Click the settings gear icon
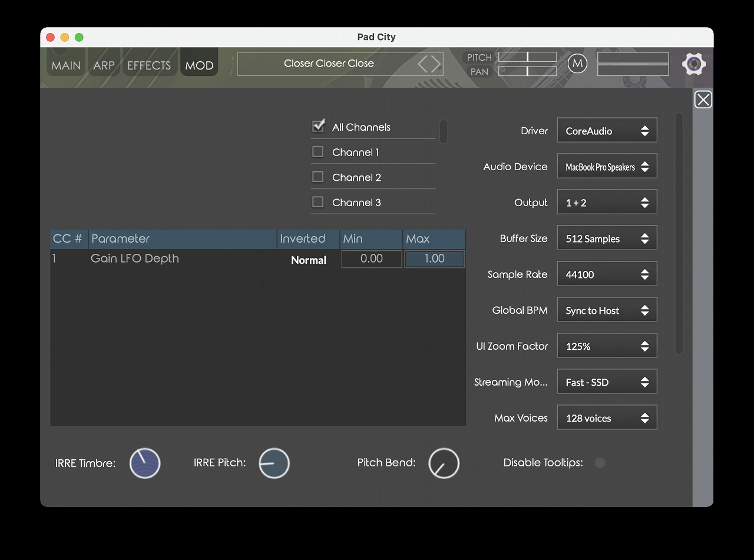This screenshot has width=754, height=560. [694, 64]
